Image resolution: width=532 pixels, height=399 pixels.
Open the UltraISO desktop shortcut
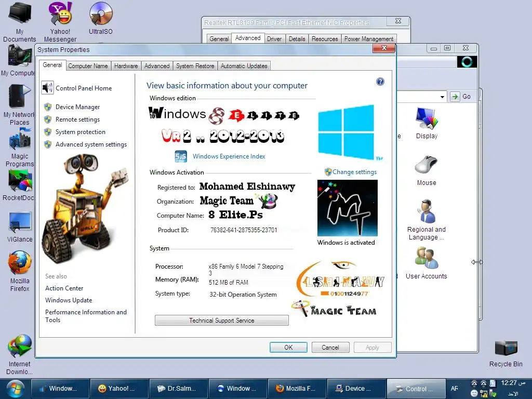coord(101,19)
